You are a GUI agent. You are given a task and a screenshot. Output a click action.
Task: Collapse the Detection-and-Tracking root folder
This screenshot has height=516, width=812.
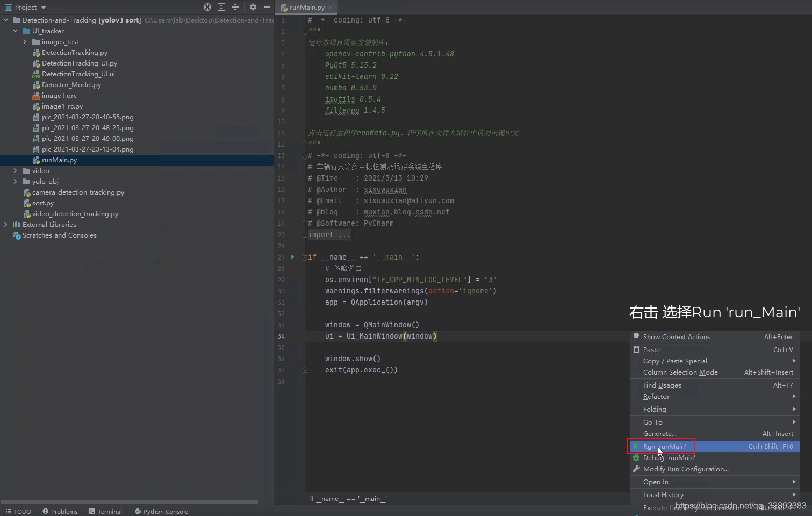[x=5, y=20]
